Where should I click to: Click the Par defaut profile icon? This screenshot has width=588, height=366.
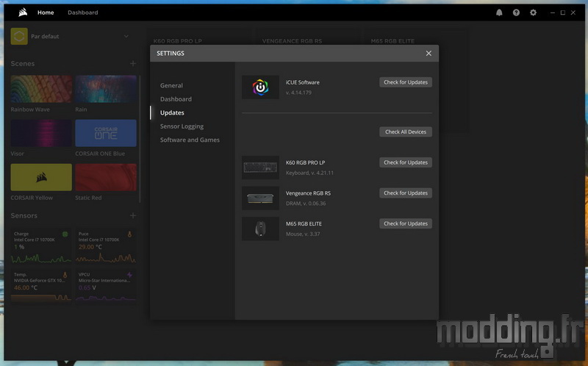pyautogui.click(x=19, y=36)
